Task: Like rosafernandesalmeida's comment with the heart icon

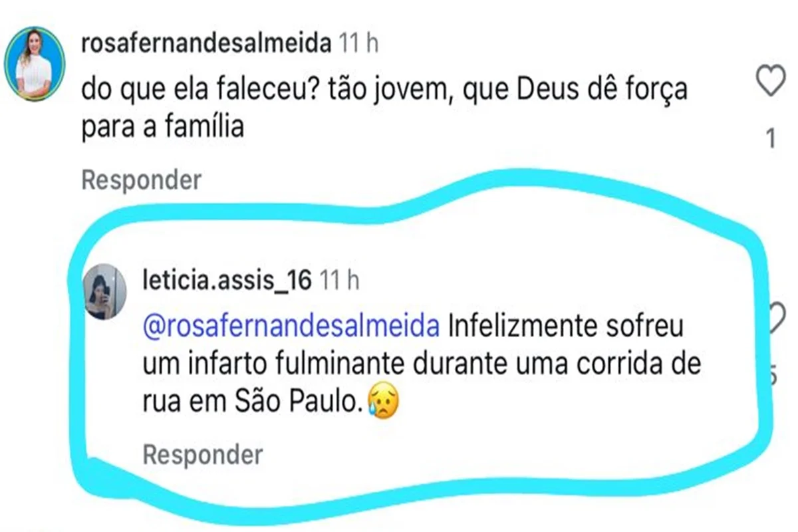Action: (771, 82)
